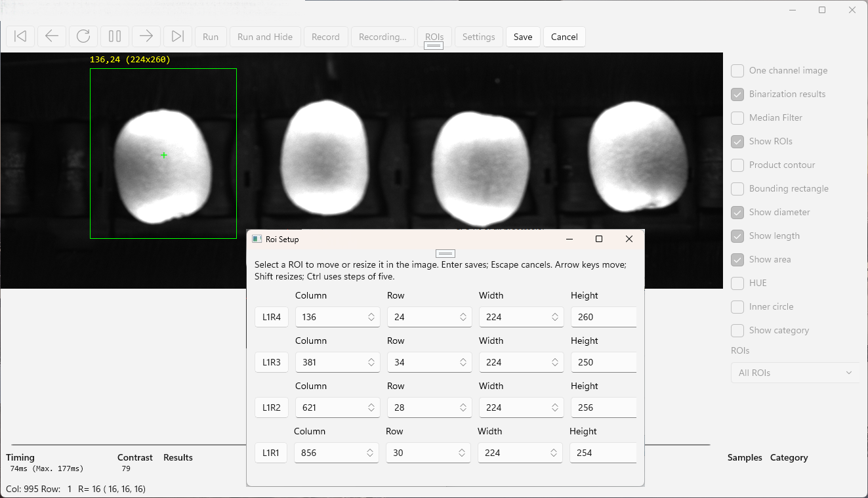Click the green crosshair in the ROI

click(x=164, y=155)
